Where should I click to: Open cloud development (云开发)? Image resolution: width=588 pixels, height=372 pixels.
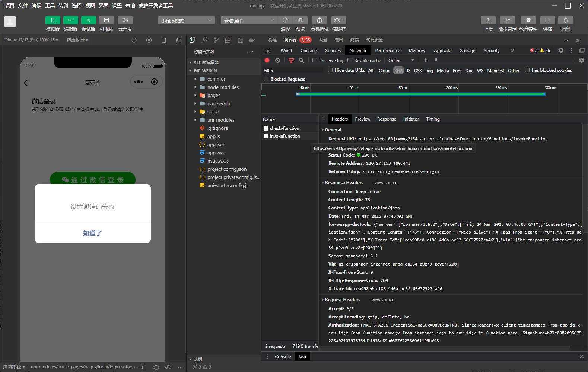125,20
